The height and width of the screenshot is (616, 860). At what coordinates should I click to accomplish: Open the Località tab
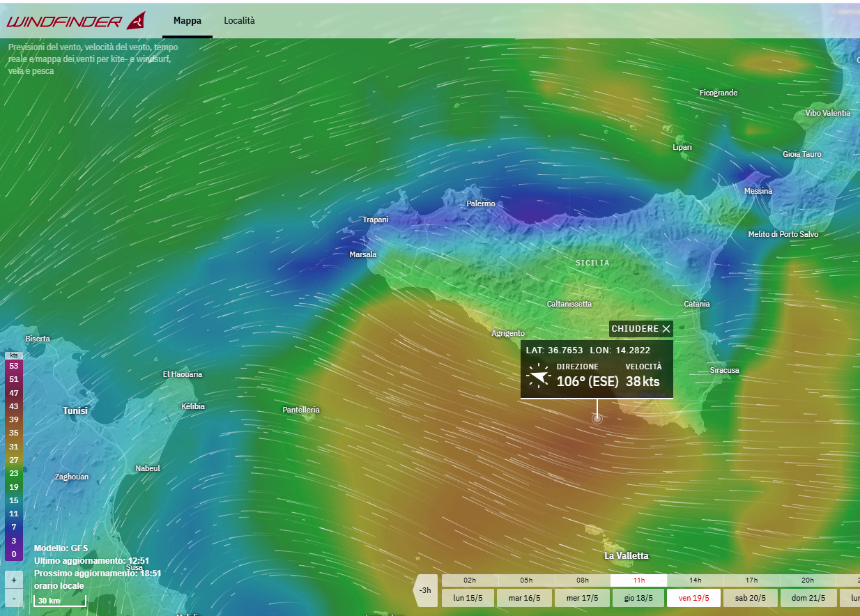click(x=239, y=21)
